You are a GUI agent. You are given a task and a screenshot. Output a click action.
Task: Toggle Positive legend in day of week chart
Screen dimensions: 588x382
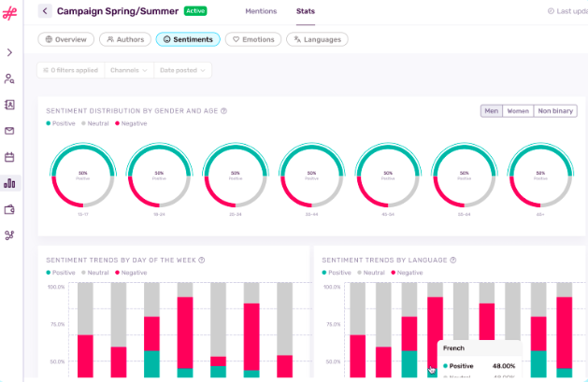coord(61,273)
